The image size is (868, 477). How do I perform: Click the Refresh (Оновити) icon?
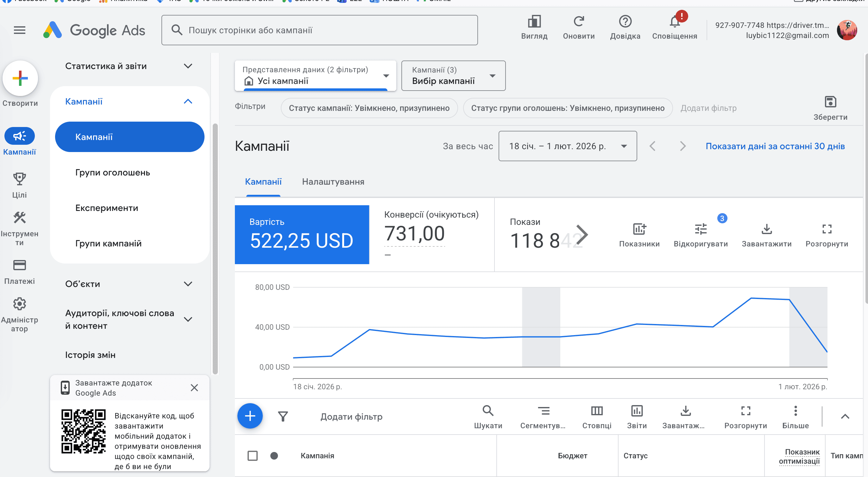(579, 22)
